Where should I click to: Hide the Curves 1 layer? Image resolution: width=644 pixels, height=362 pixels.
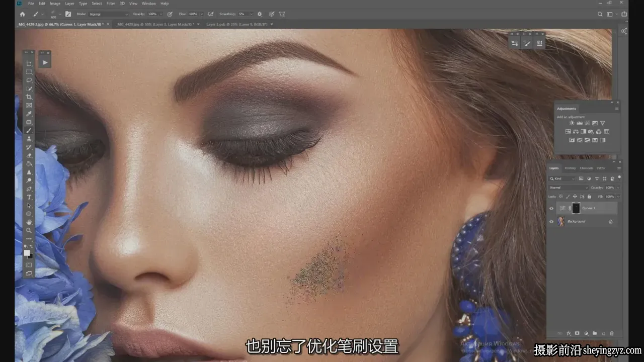click(551, 208)
